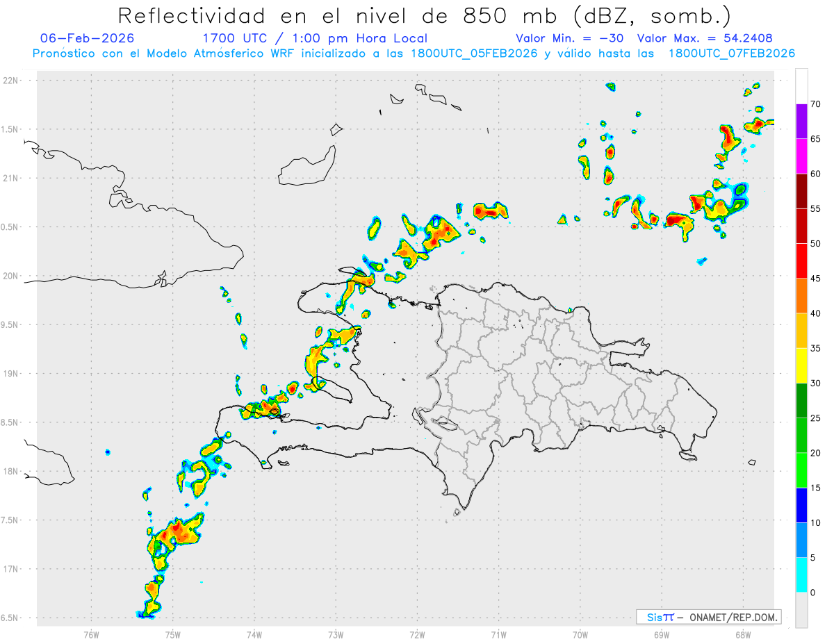Click the colorbar value label '70'
The height and width of the screenshot is (644, 834).
(816, 104)
